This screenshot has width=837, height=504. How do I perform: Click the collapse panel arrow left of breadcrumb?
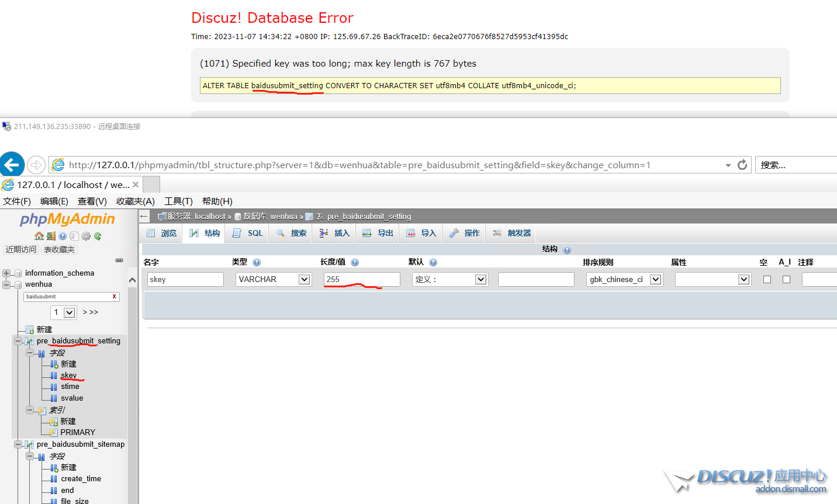pos(144,216)
